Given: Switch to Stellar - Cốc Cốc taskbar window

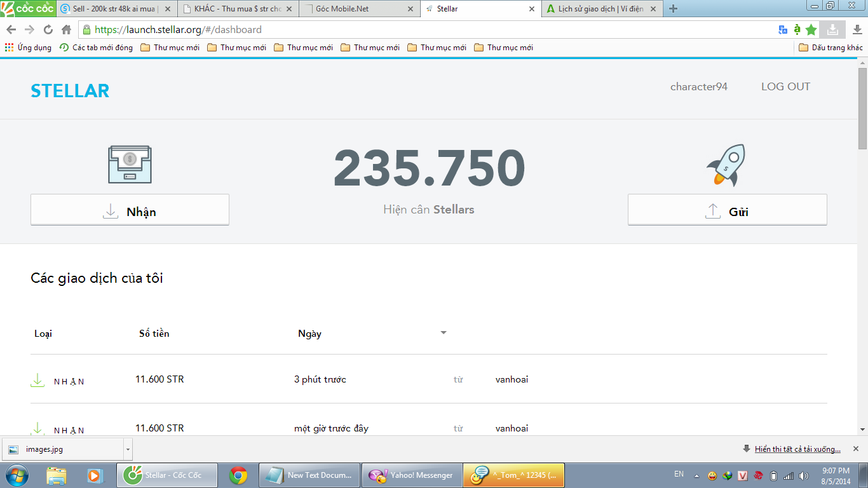Looking at the screenshot, I should click(x=167, y=475).
